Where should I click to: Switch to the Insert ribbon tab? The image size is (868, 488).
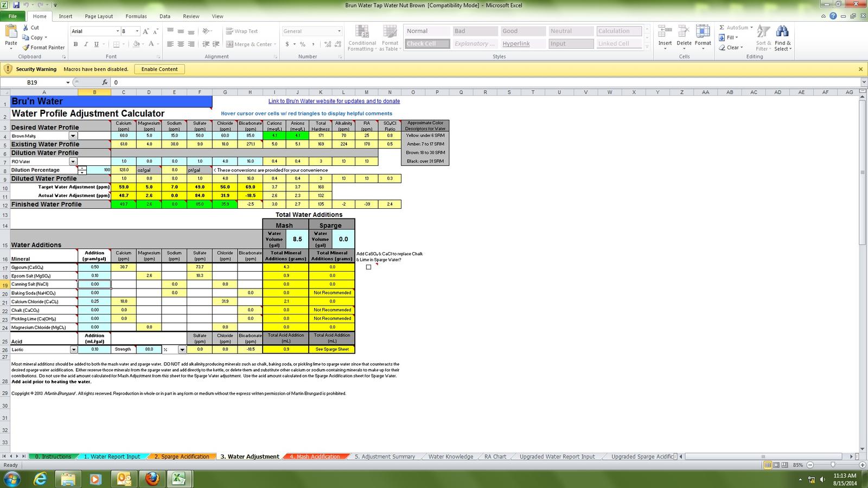[66, 16]
